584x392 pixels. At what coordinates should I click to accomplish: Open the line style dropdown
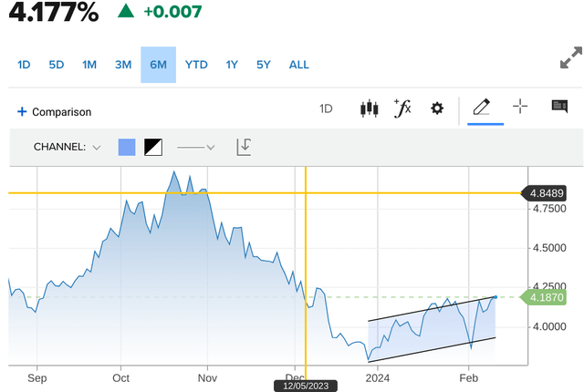(195, 147)
